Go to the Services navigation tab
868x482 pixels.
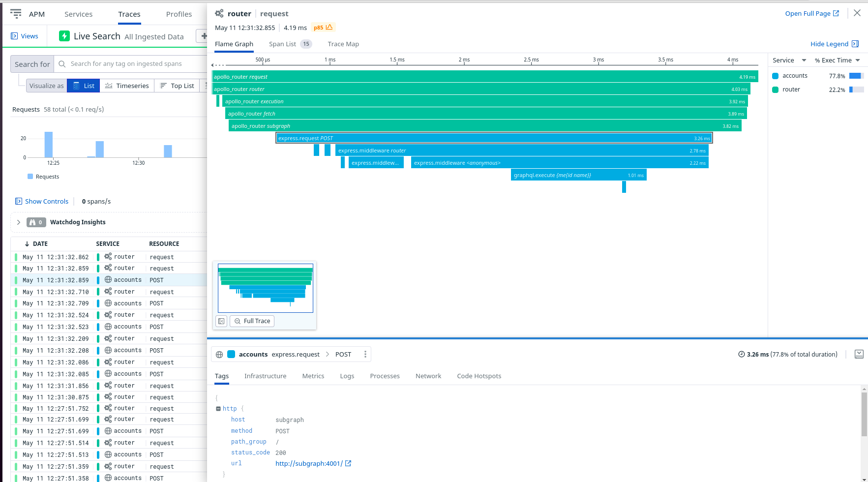tap(78, 14)
